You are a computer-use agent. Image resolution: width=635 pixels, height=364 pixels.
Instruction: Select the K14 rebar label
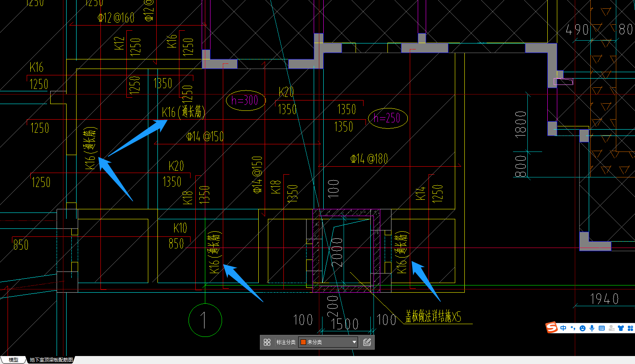click(420, 193)
